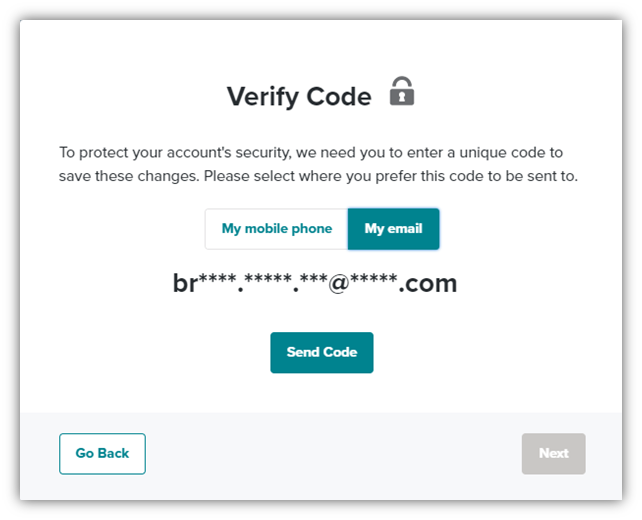
Task: Click the sentence starting with To protect your account's security
Action: 319,164
